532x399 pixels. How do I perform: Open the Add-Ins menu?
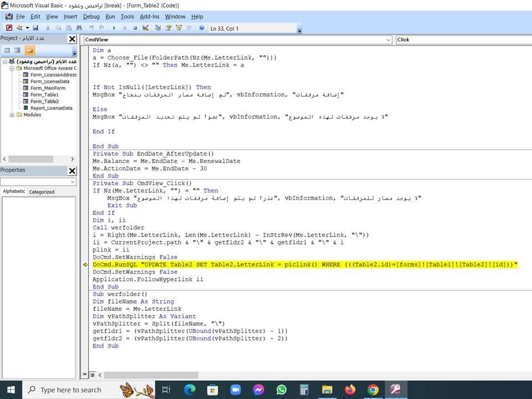point(150,17)
